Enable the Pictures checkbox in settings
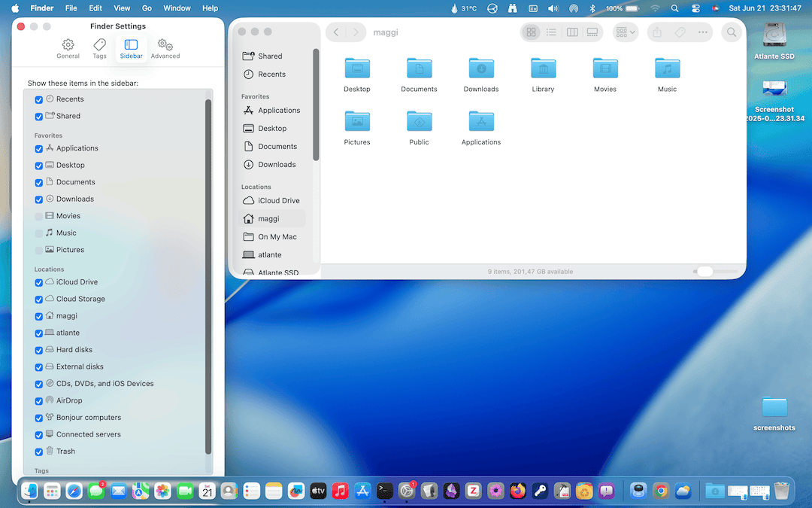Image resolution: width=812 pixels, height=508 pixels. [x=39, y=251]
